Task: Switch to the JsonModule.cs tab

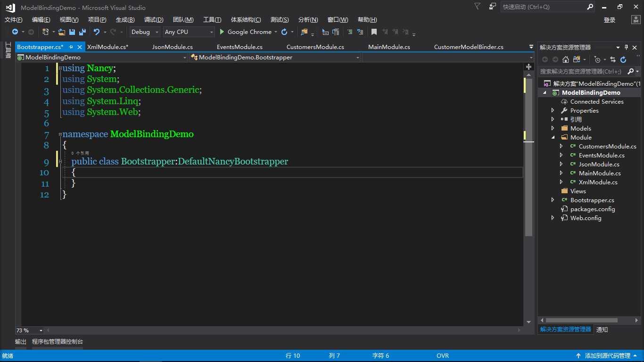Action: 173,47
